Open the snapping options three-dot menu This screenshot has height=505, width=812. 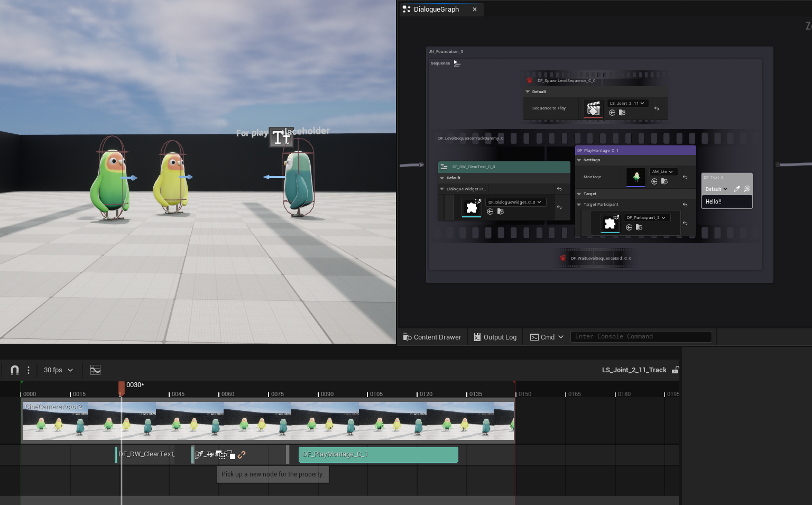click(x=29, y=370)
